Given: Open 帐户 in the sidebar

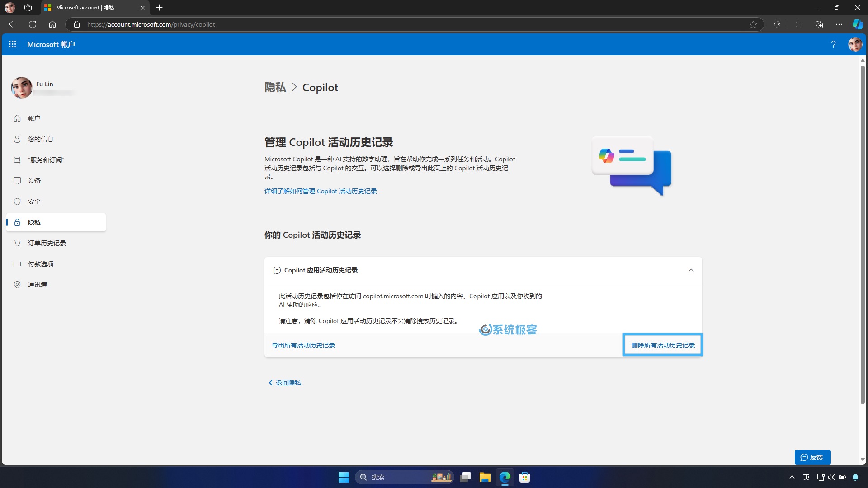Looking at the screenshot, I should point(56,118).
